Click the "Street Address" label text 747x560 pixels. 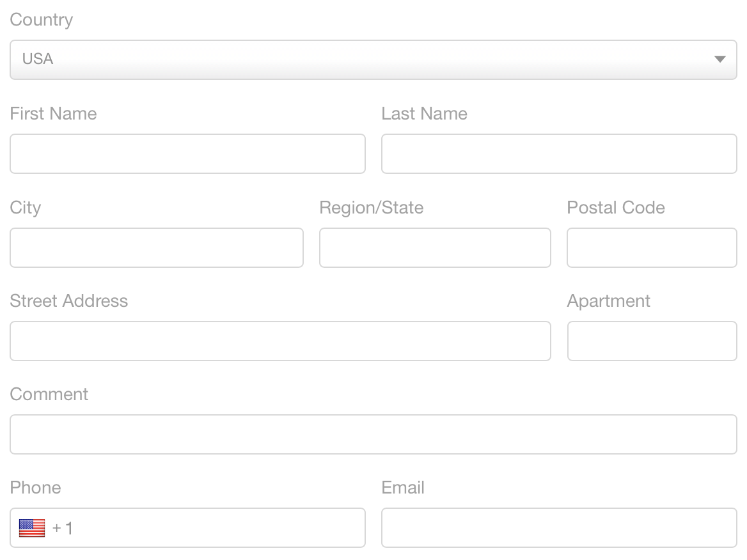click(x=69, y=301)
